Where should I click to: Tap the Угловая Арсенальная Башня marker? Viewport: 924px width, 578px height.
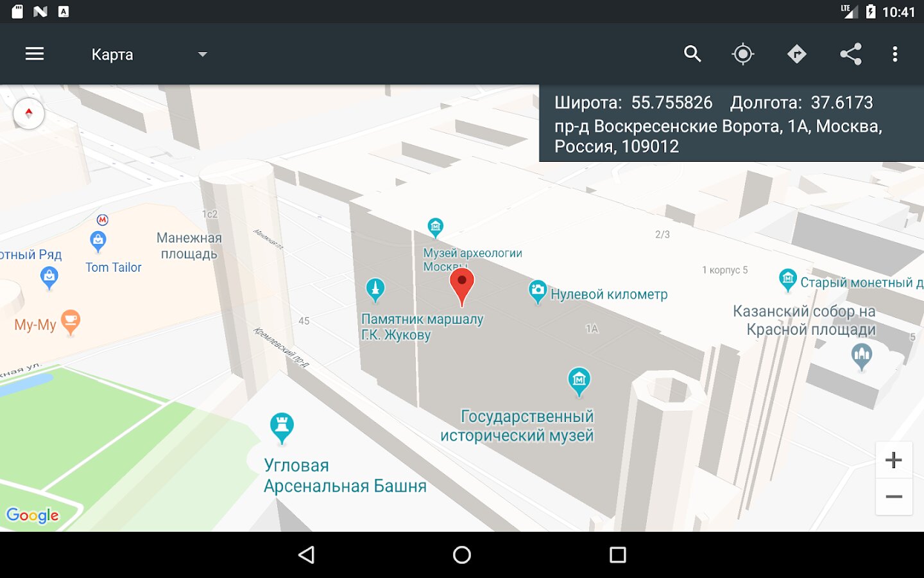pos(282,428)
